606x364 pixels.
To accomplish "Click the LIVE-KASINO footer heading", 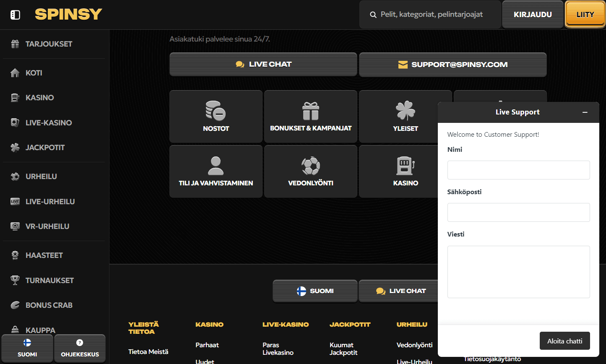I will (286, 325).
